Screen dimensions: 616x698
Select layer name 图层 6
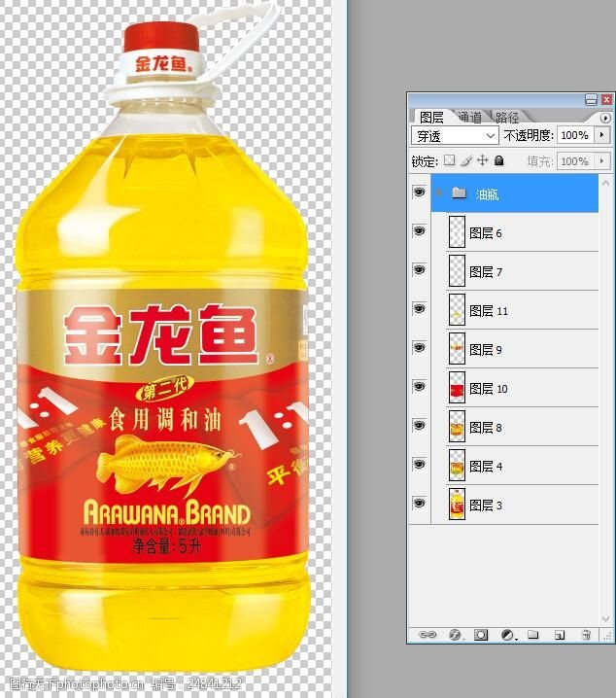(x=485, y=232)
